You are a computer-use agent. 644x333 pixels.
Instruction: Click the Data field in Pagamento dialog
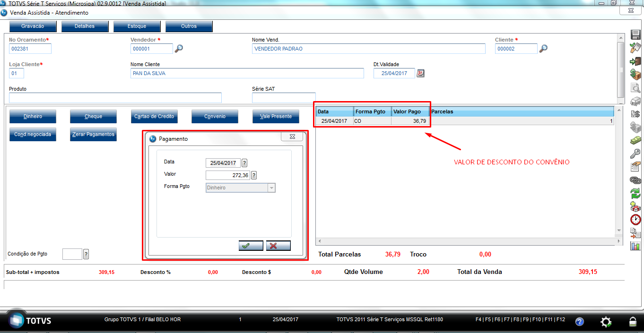(223, 163)
